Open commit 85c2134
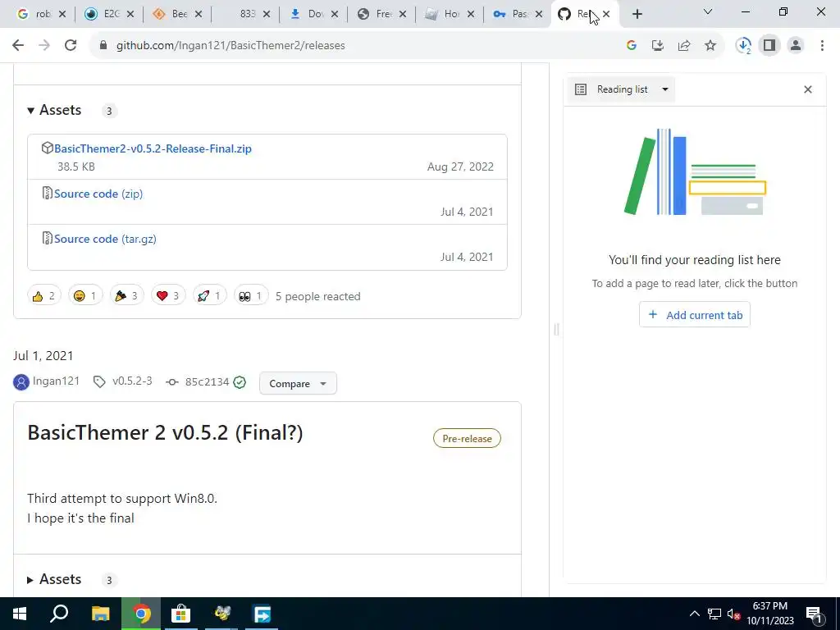Viewport: 840px width, 630px height. tap(207, 382)
